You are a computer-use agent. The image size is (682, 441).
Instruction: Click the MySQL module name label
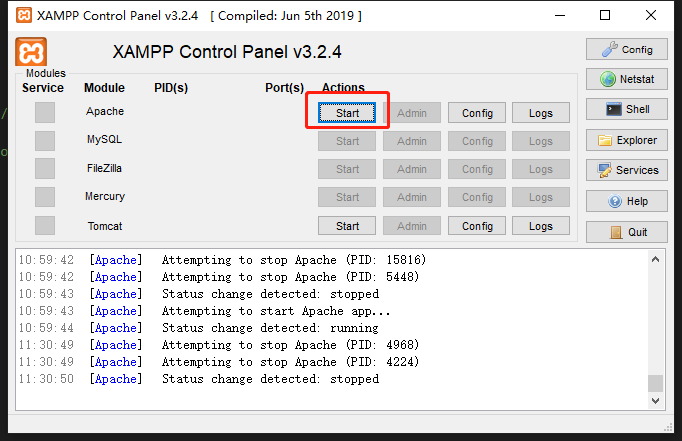[x=104, y=139]
